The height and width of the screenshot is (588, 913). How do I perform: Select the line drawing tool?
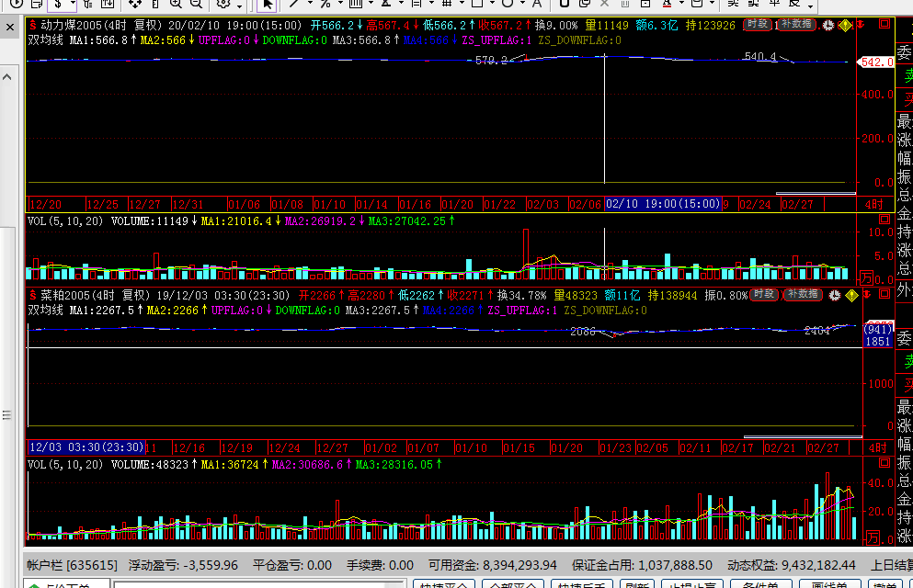(x=294, y=4)
